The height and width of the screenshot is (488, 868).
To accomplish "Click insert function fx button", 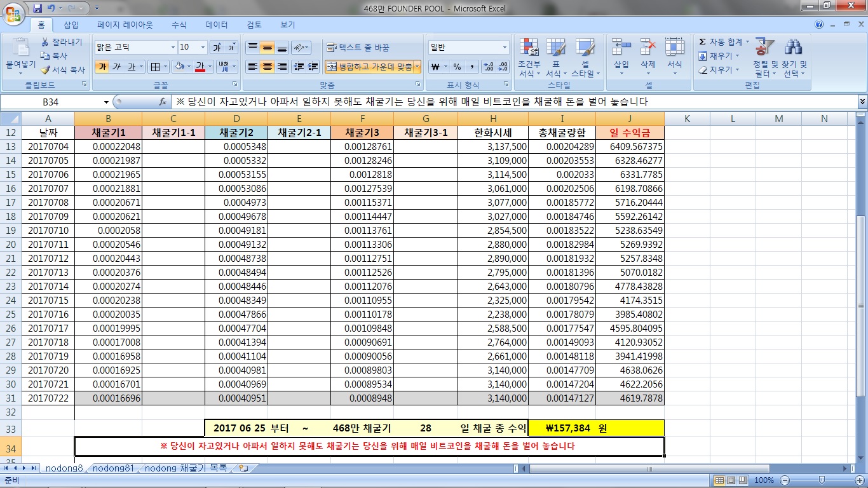I will pos(163,102).
